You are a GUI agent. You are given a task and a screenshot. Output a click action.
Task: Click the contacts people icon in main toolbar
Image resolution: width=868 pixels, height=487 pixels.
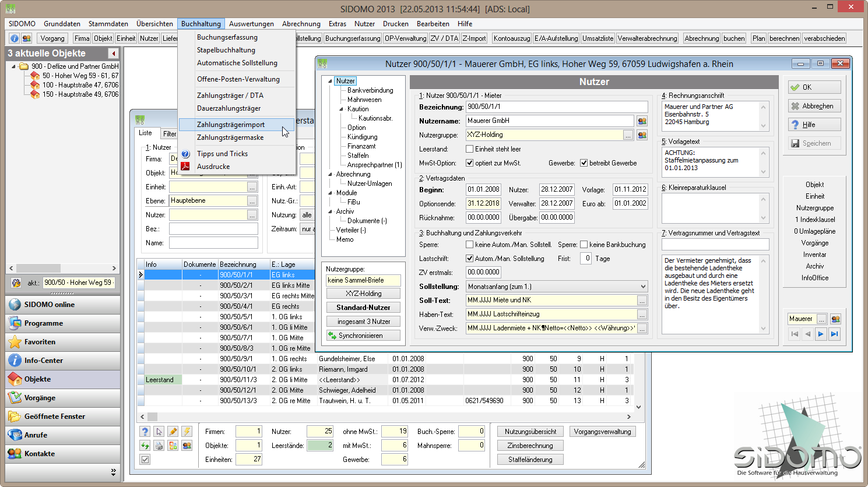[x=27, y=38]
